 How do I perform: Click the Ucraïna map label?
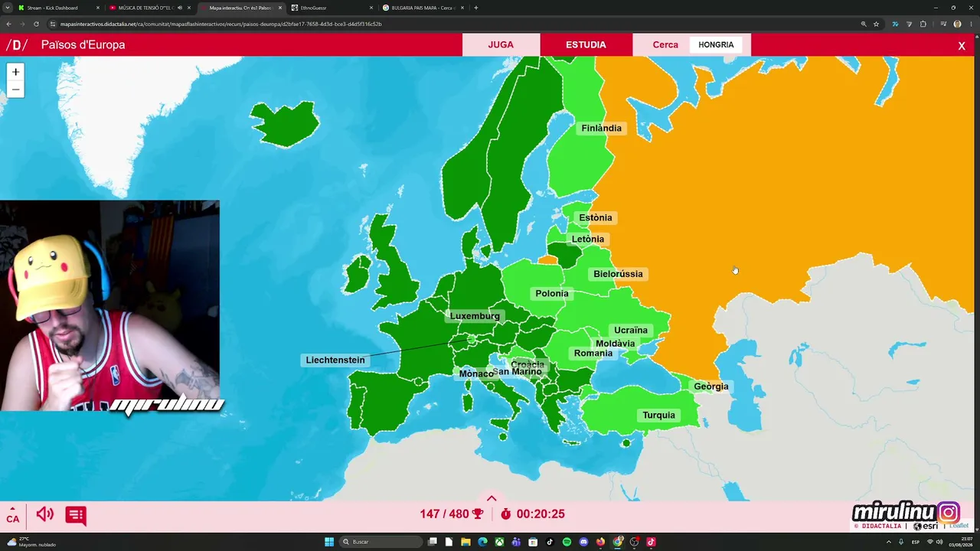tap(631, 330)
